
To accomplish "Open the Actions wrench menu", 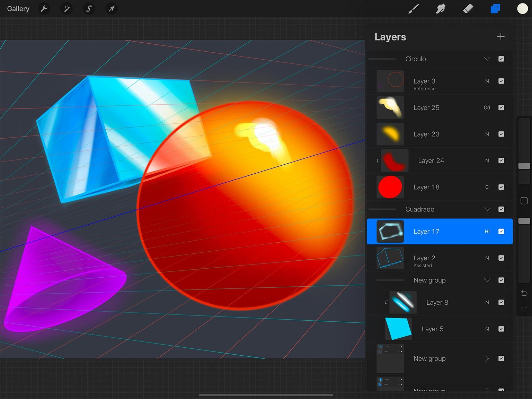I will point(44,9).
